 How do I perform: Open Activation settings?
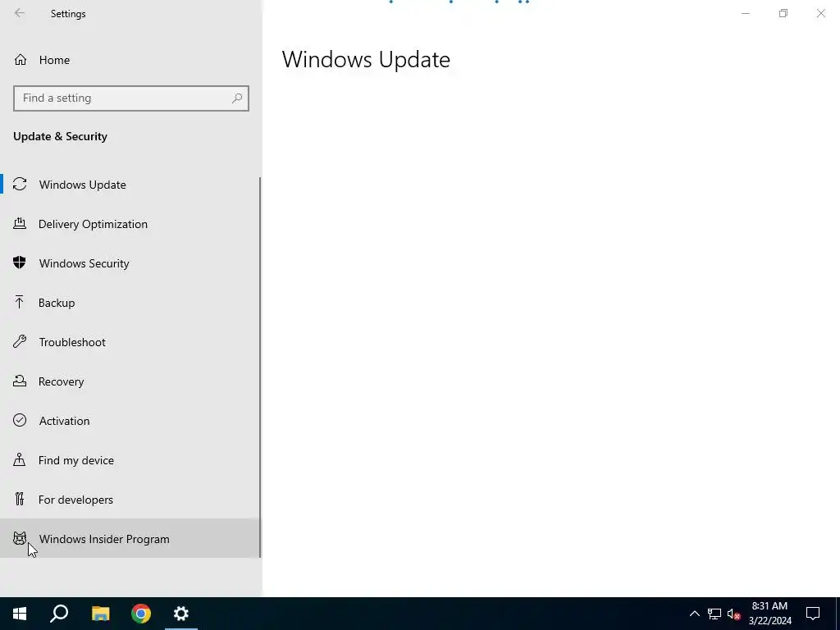pos(130,421)
